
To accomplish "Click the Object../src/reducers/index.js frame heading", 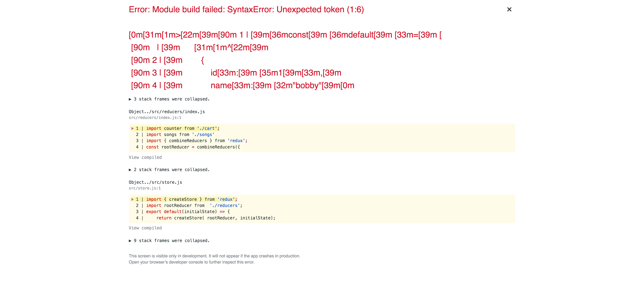I will click(x=167, y=112).
